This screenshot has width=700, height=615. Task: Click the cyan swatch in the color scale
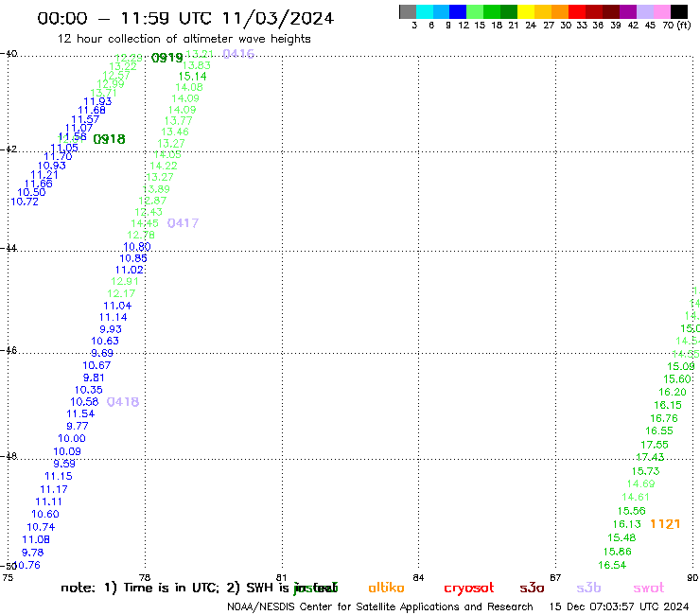point(424,11)
